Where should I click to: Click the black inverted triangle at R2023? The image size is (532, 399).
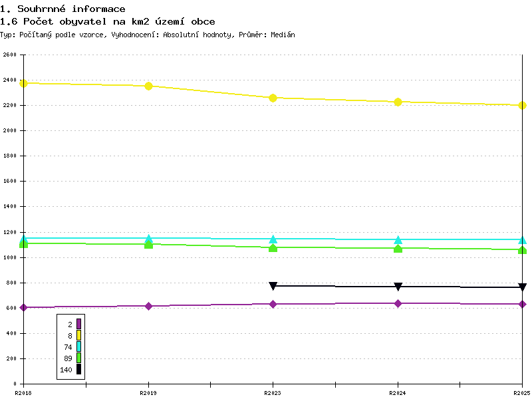pyautogui.click(x=273, y=286)
